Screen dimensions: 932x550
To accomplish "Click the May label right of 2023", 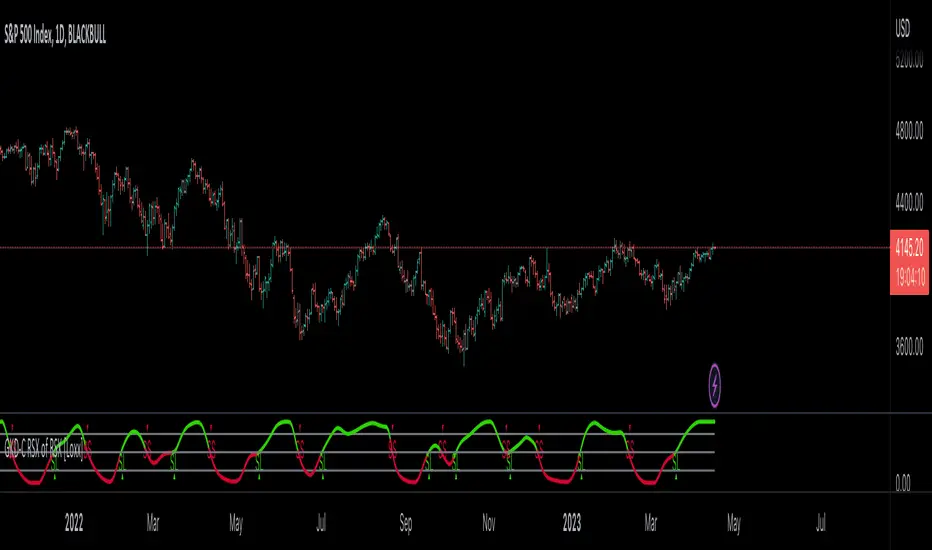I will pos(734,524).
